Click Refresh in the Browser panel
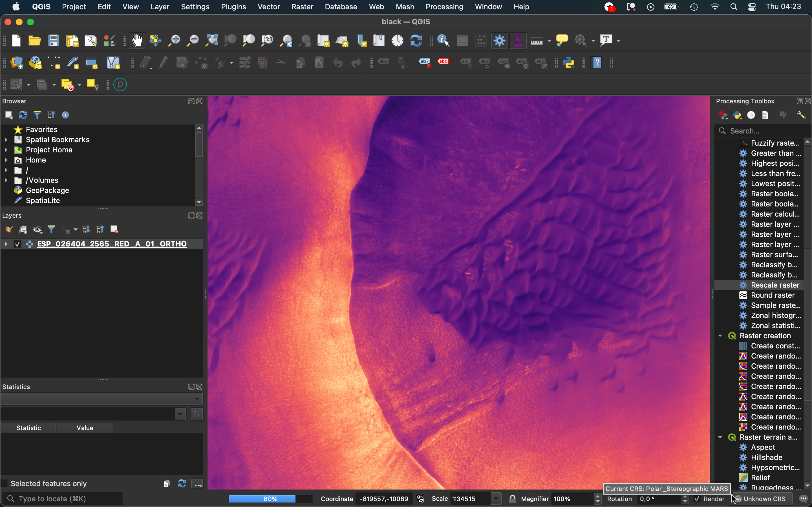This screenshot has height=507, width=812. click(x=23, y=115)
